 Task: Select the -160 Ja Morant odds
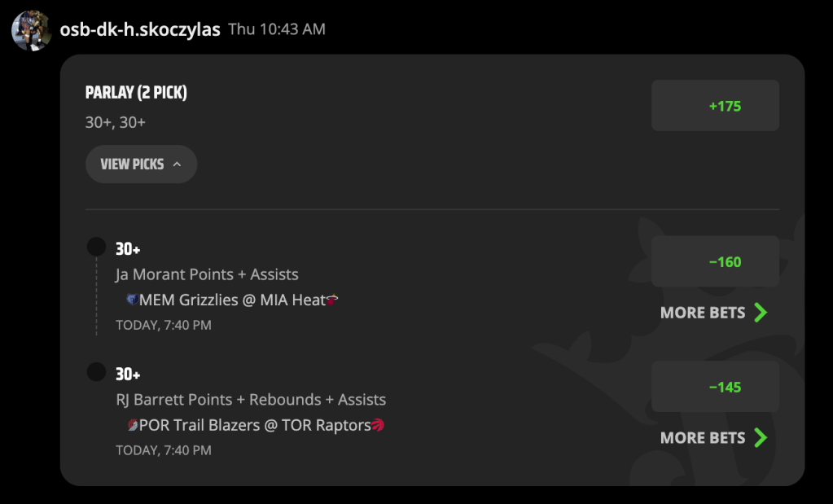point(715,261)
